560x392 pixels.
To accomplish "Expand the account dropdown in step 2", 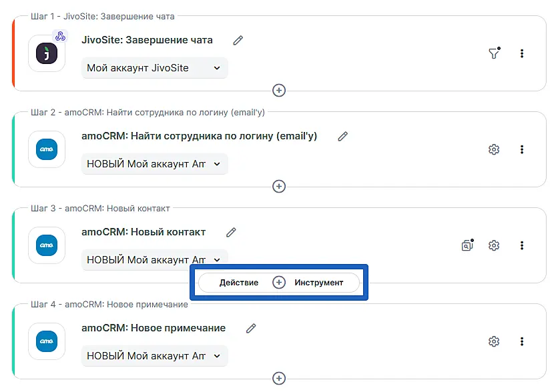I will tap(155, 164).
